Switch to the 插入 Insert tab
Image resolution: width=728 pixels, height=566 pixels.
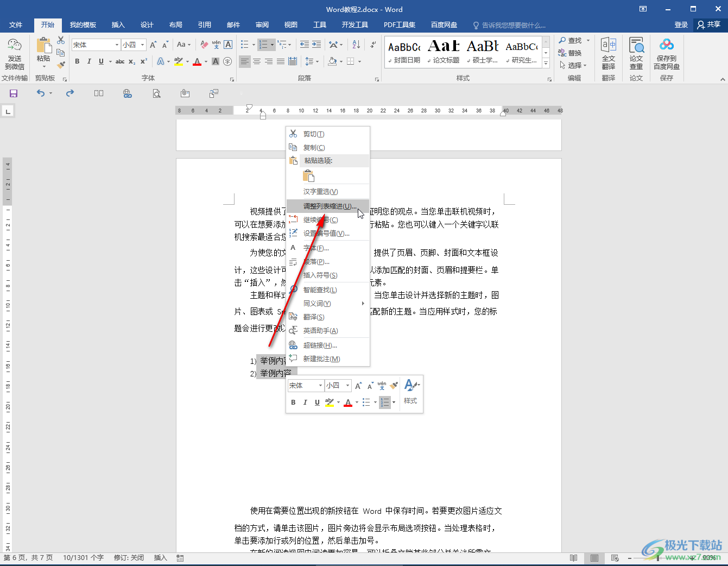coord(118,25)
